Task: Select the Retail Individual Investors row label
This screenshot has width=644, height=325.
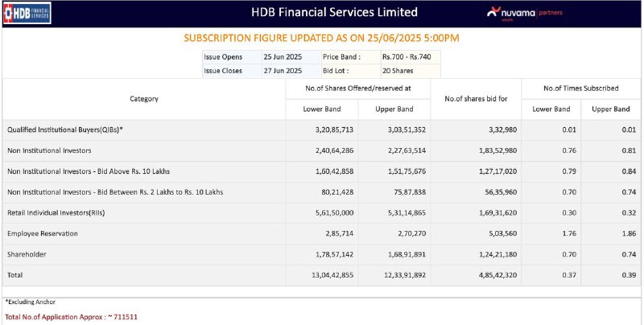Action: (56, 213)
